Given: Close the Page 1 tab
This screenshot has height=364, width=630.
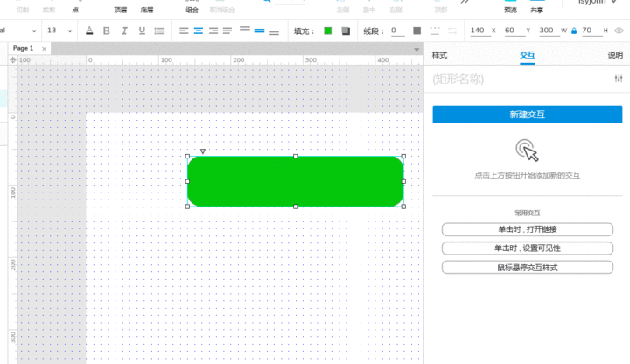Looking at the screenshot, I should coord(45,49).
